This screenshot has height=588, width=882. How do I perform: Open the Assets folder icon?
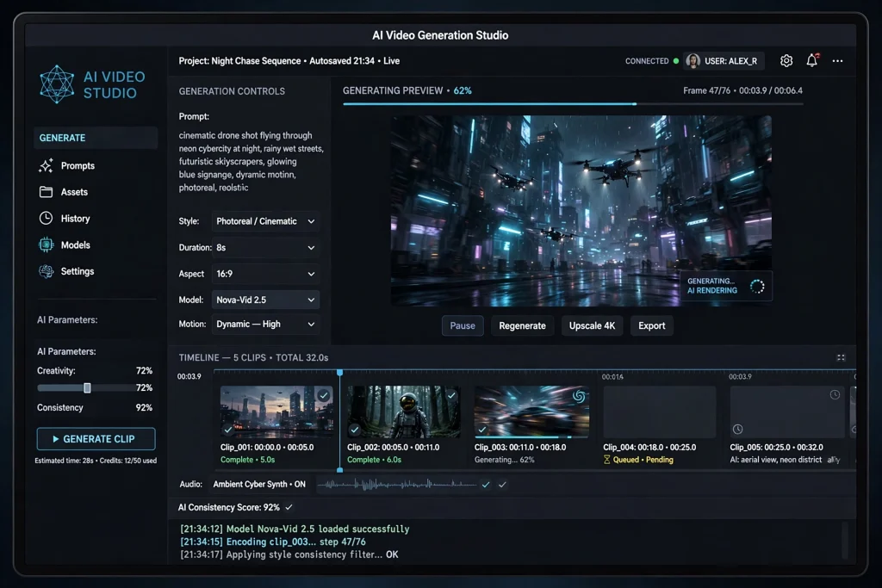[x=47, y=192]
